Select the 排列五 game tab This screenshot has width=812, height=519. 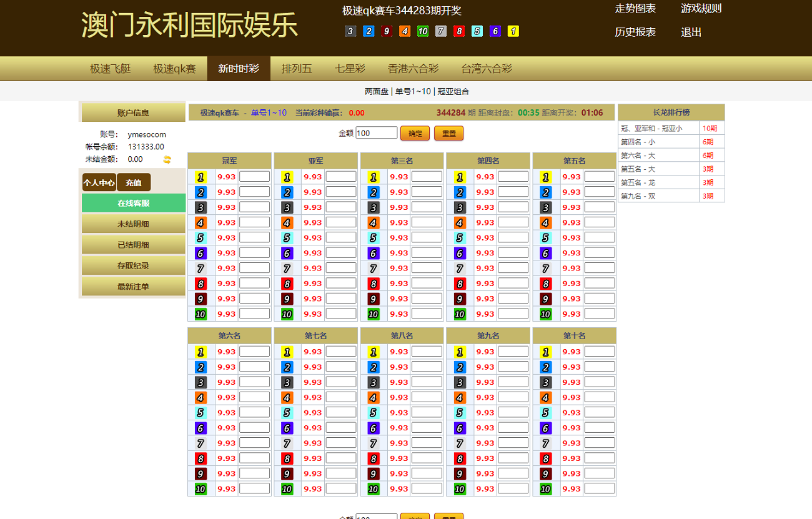pos(297,69)
